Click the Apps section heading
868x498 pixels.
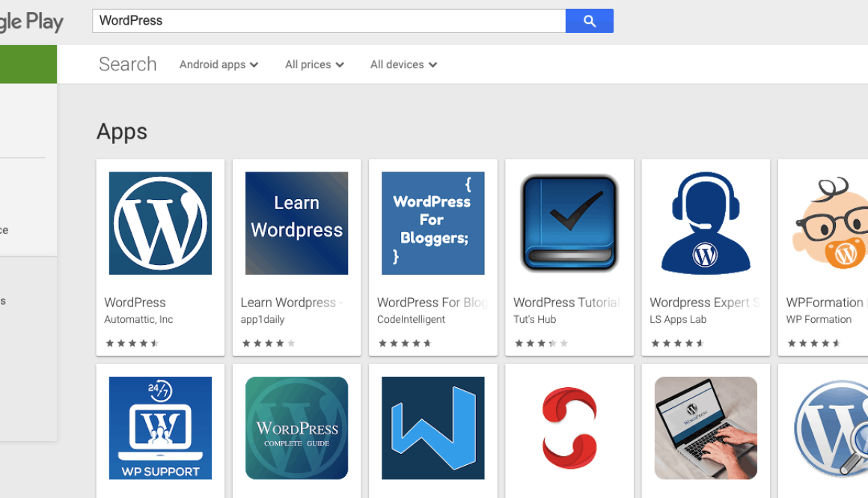tap(122, 132)
